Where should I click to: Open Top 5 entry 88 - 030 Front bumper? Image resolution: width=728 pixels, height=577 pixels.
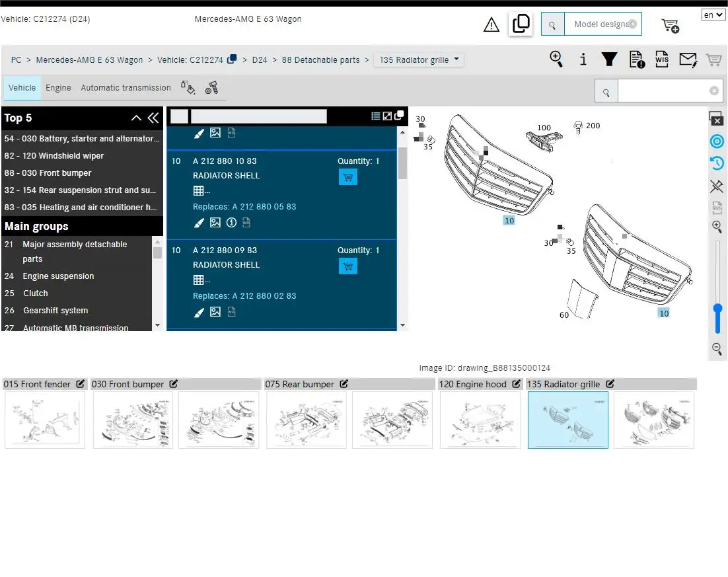82,173
